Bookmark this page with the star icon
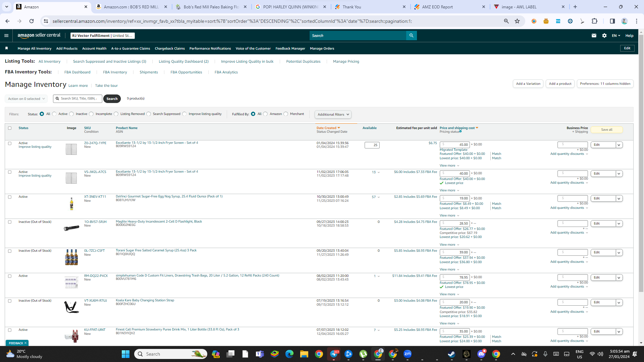The height and width of the screenshot is (362, 644). tap(517, 21)
